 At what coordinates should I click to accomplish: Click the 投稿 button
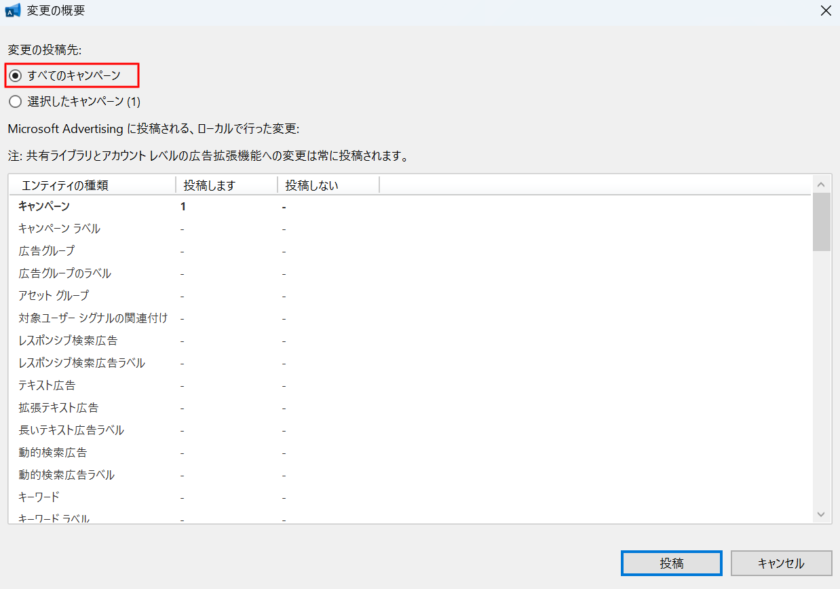(671, 563)
